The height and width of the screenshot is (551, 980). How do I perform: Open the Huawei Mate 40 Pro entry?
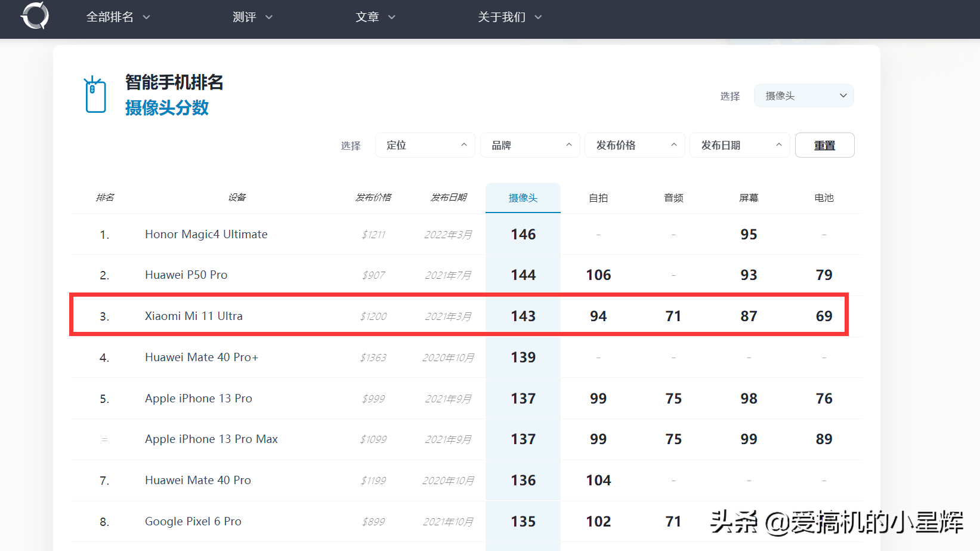(x=198, y=480)
